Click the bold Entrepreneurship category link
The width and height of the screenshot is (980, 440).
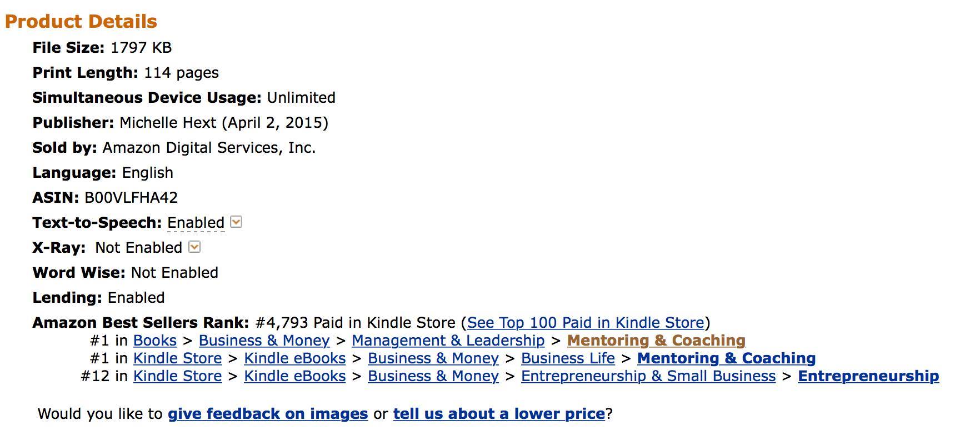[868, 376]
